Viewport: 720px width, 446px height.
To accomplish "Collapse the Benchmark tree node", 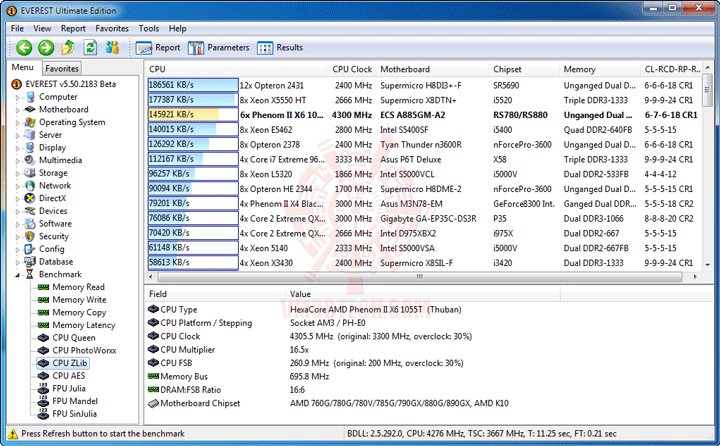I will [17, 275].
